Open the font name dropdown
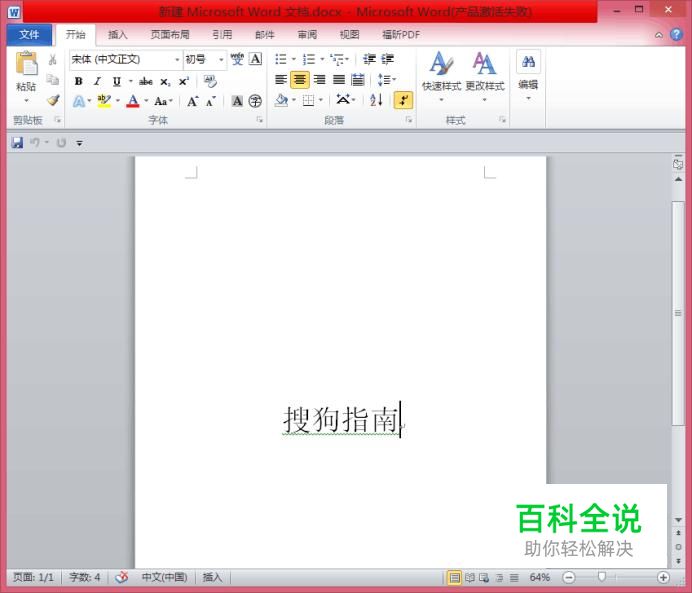Screen dimensions: 692x593 click(x=177, y=60)
